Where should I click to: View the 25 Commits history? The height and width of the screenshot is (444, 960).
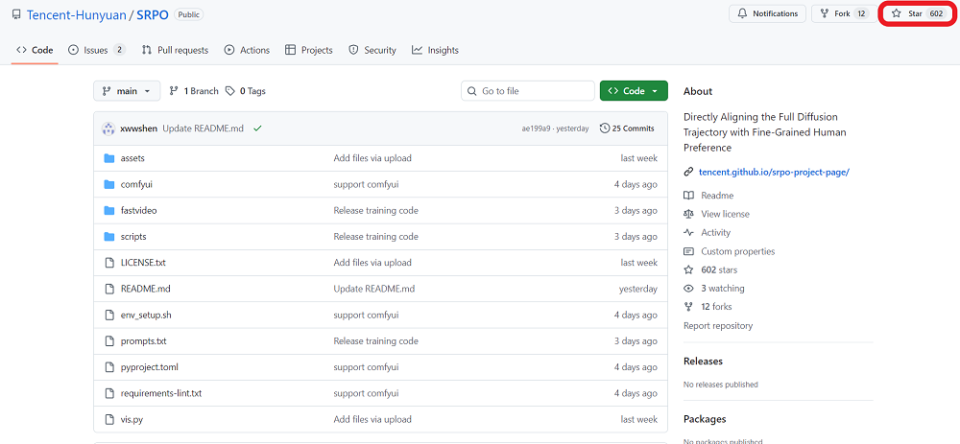626,128
